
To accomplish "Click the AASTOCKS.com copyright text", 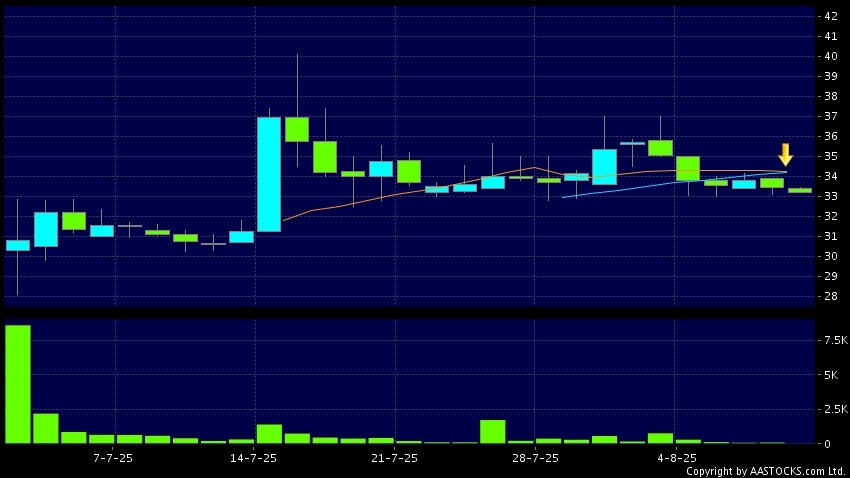I will coord(765,471).
